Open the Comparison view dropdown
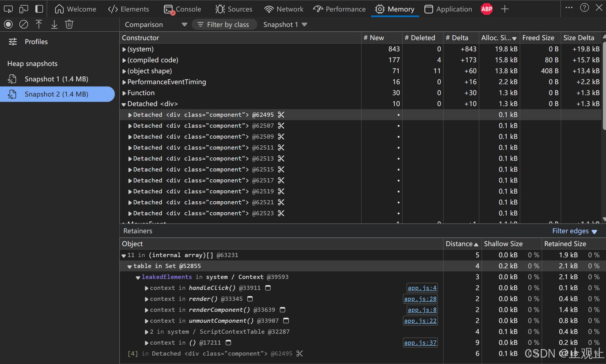 pyautogui.click(x=156, y=25)
